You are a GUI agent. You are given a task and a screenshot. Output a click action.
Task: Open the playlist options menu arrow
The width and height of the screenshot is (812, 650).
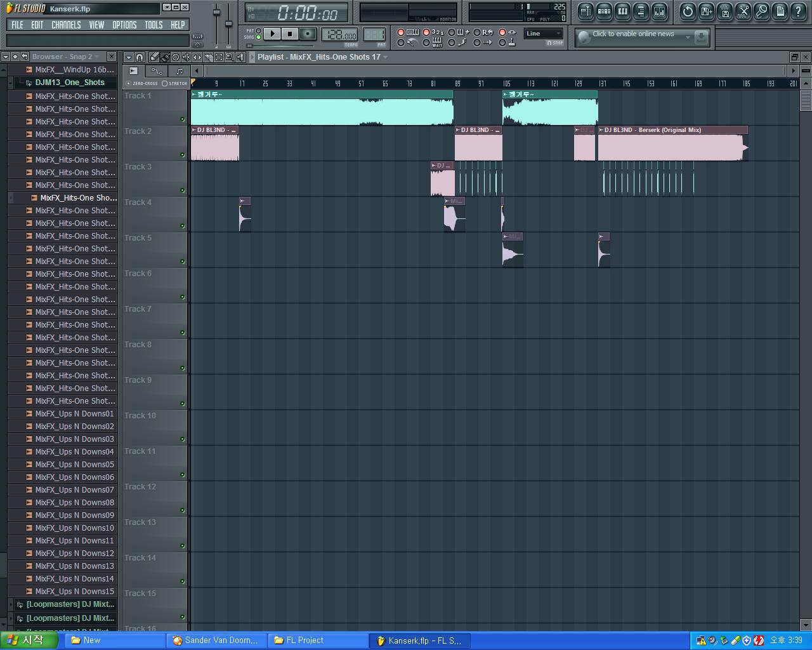point(129,57)
